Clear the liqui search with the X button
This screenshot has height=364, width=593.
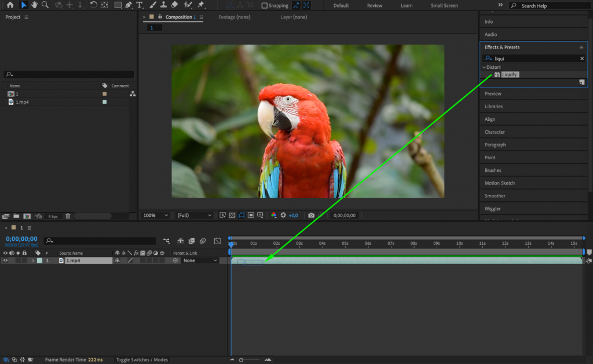click(x=581, y=58)
